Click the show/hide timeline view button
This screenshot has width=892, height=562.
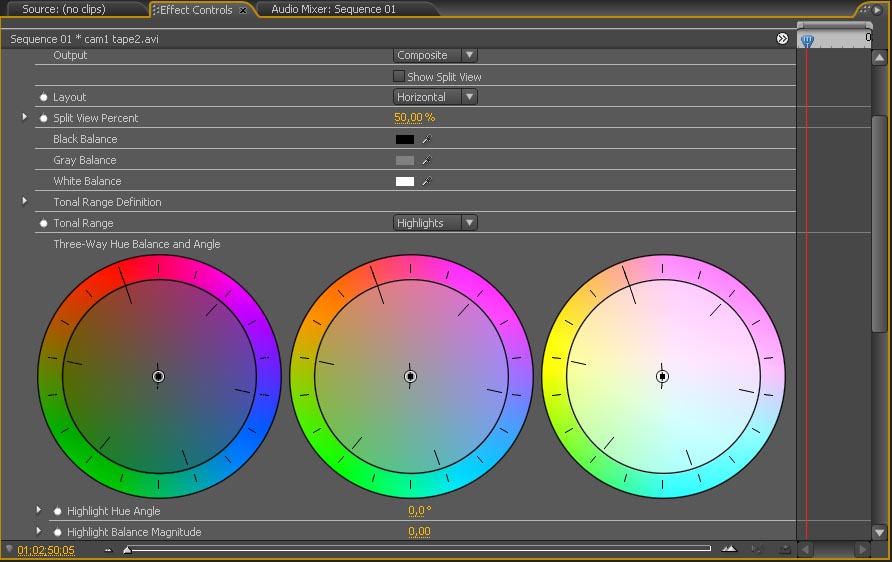[x=782, y=39]
